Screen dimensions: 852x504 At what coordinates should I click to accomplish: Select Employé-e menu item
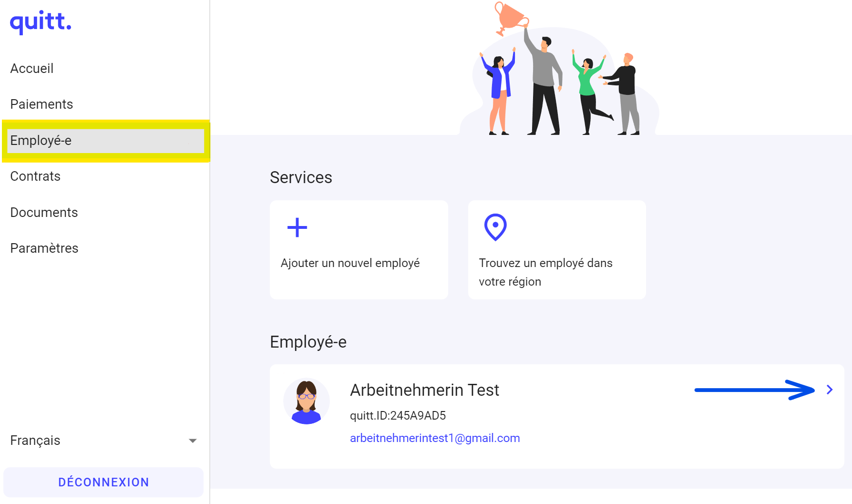(41, 141)
